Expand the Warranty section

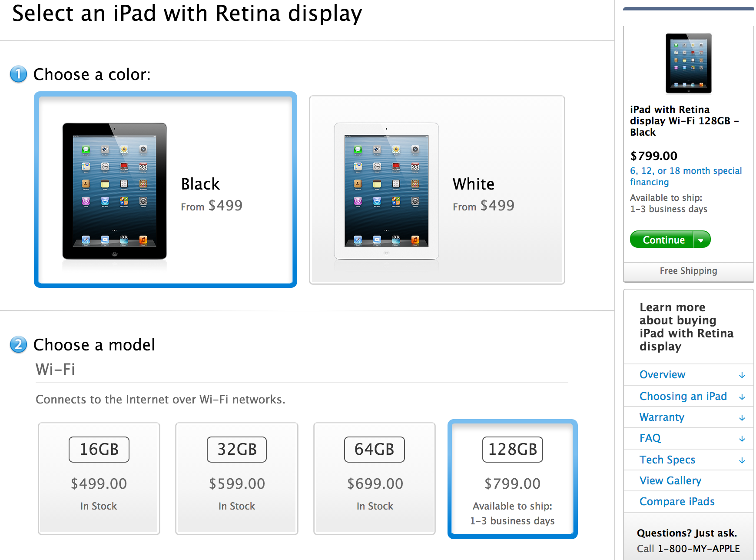pyautogui.click(x=661, y=417)
